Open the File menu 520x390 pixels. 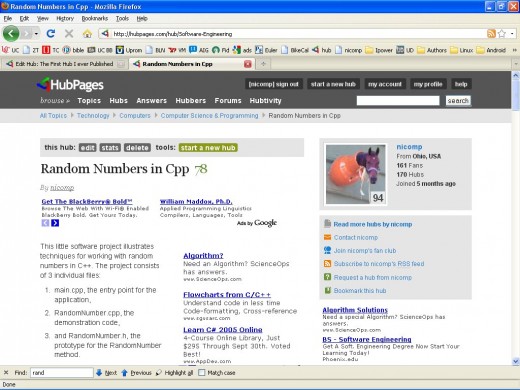click(8, 18)
